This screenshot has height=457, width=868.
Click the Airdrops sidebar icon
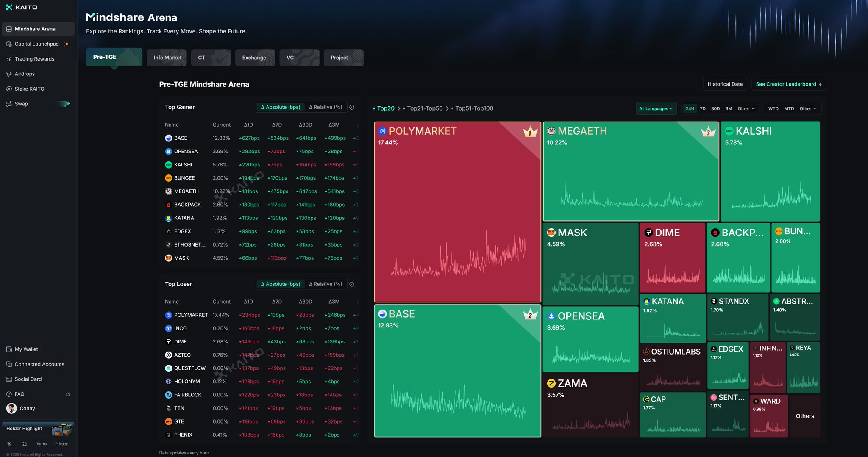click(9, 74)
